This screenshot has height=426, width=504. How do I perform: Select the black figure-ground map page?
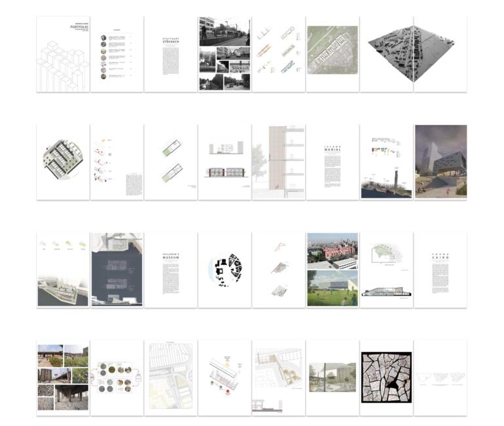[225, 270]
